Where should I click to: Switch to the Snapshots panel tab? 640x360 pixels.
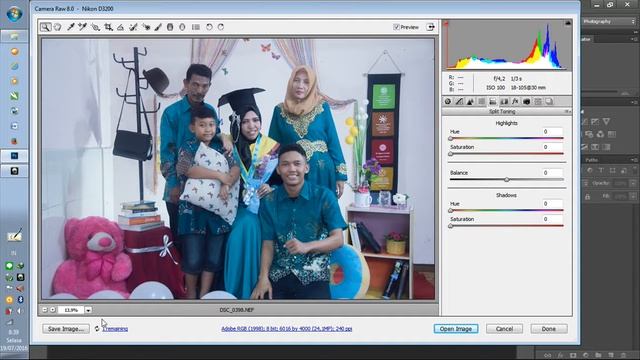click(549, 101)
